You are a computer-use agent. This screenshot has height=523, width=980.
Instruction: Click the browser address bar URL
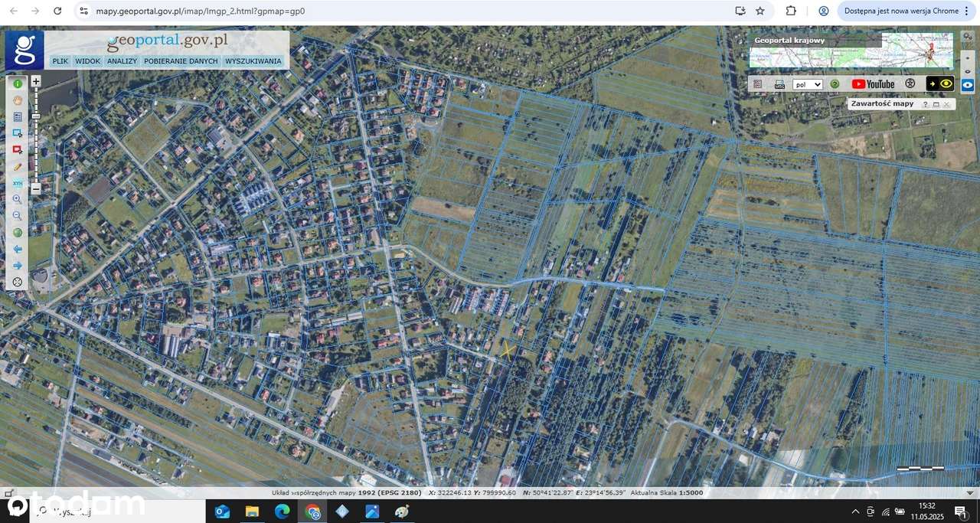(x=201, y=11)
